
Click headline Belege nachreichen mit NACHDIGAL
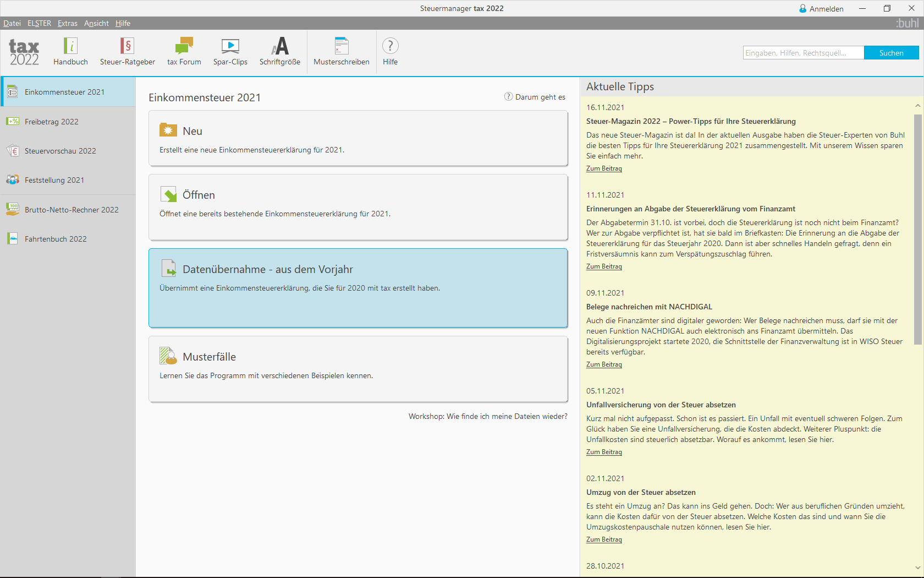click(x=649, y=307)
